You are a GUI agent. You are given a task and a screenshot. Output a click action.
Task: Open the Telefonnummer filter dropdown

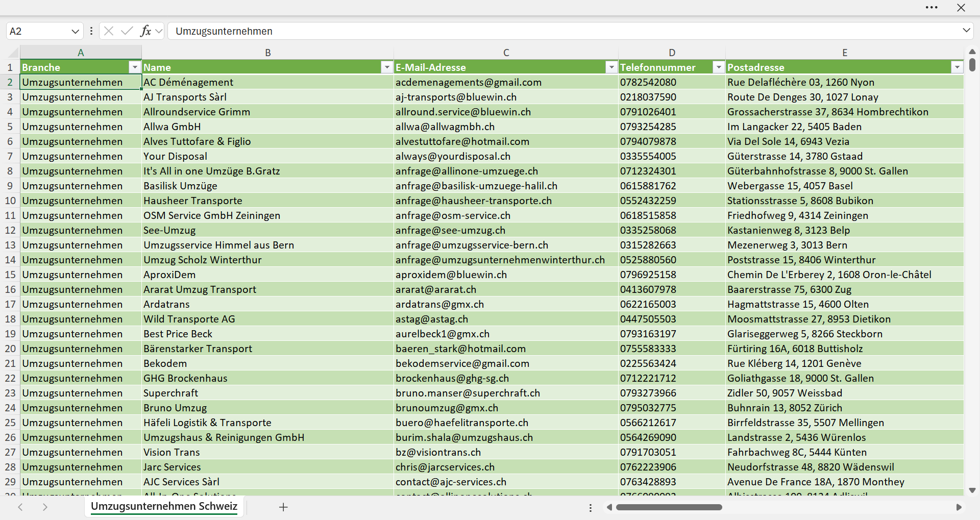point(719,67)
